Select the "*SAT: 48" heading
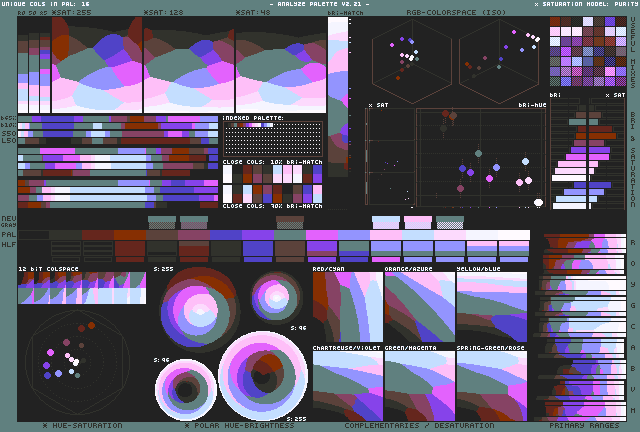The width and height of the screenshot is (640, 432). click(x=253, y=12)
